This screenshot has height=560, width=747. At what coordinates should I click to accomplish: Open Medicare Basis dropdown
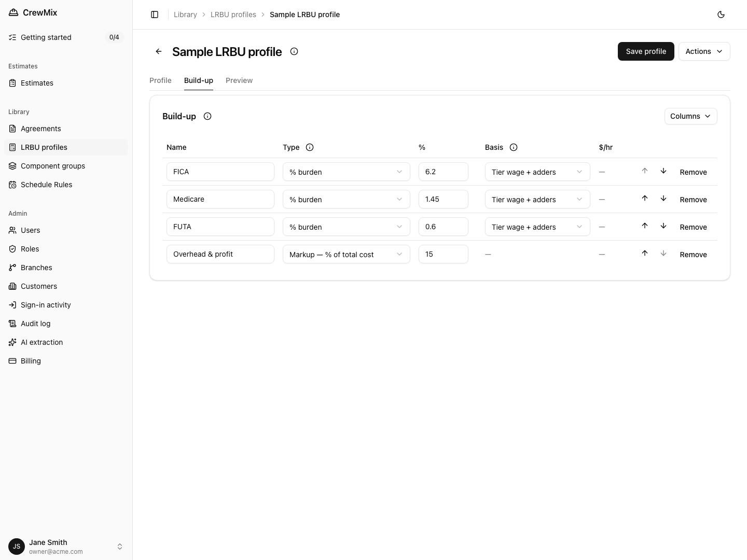point(537,199)
